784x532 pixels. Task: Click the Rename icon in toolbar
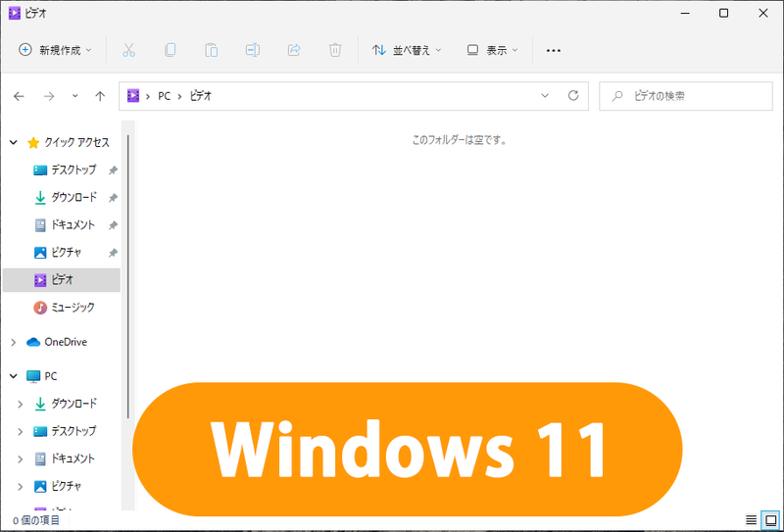tap(253, 50)
